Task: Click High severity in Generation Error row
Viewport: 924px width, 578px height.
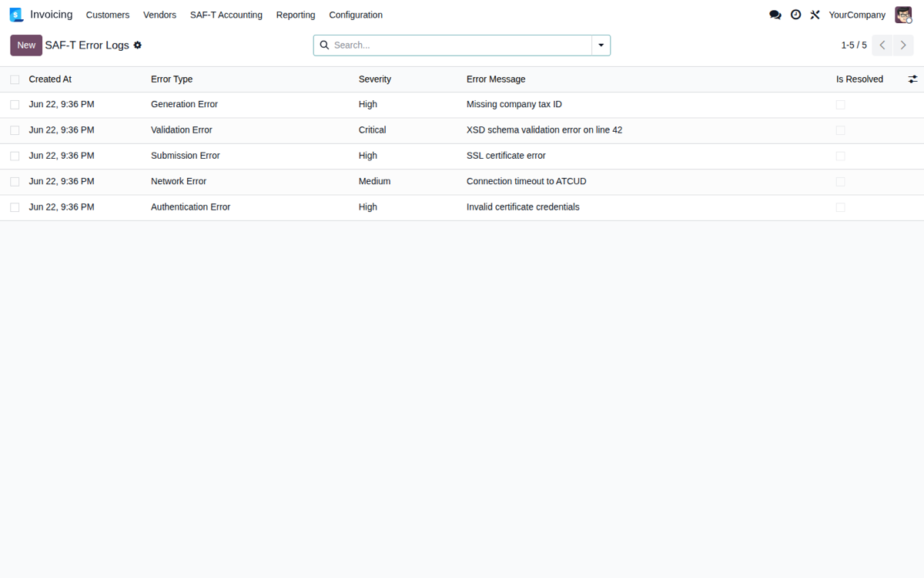Action: 368,105
